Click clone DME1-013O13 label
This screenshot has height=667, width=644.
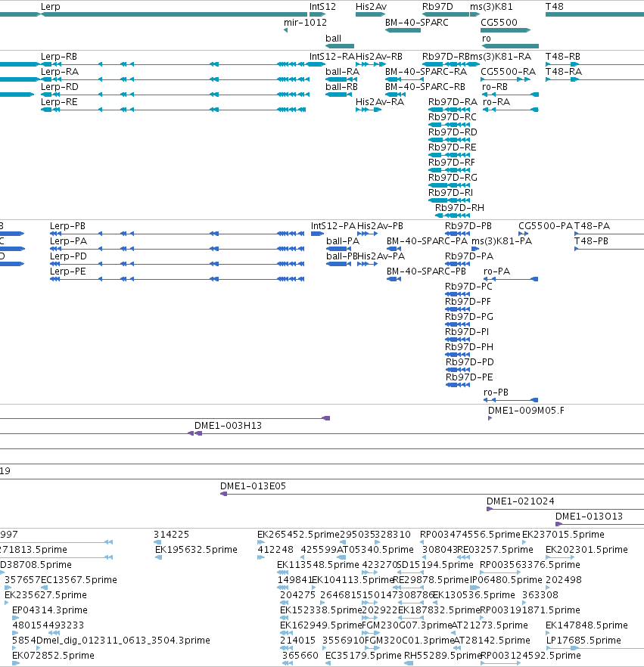pyautogui.click(x=589, y=516)
